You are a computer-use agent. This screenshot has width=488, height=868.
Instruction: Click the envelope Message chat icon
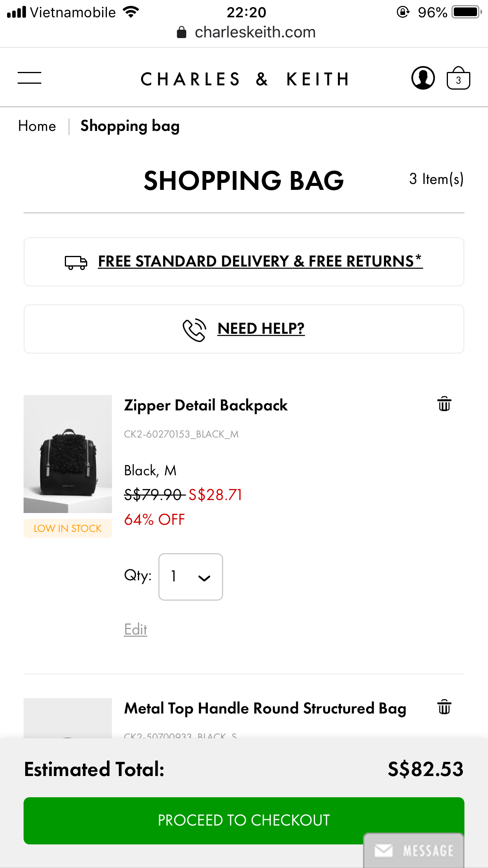point(383,851)
